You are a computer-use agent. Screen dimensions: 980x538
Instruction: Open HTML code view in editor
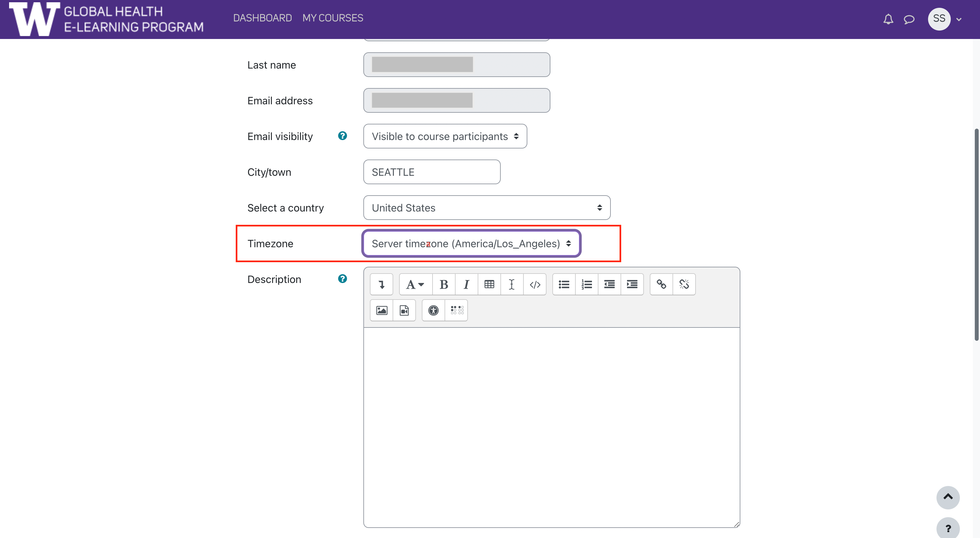(534, 284)
